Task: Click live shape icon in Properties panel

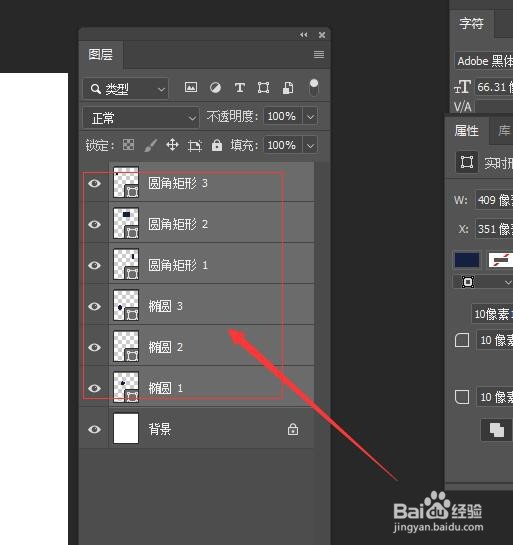Action: [x=466, y=162]
